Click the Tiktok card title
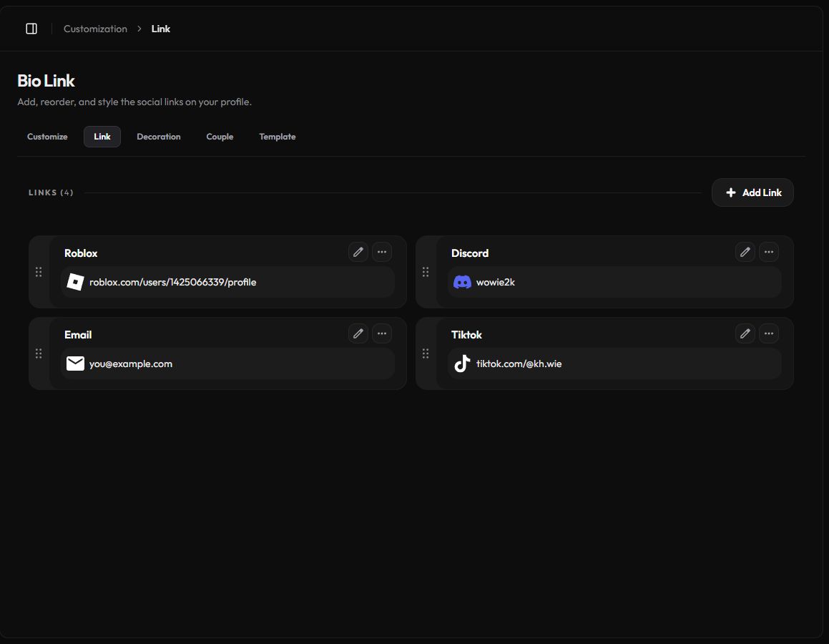 [466, 335]
